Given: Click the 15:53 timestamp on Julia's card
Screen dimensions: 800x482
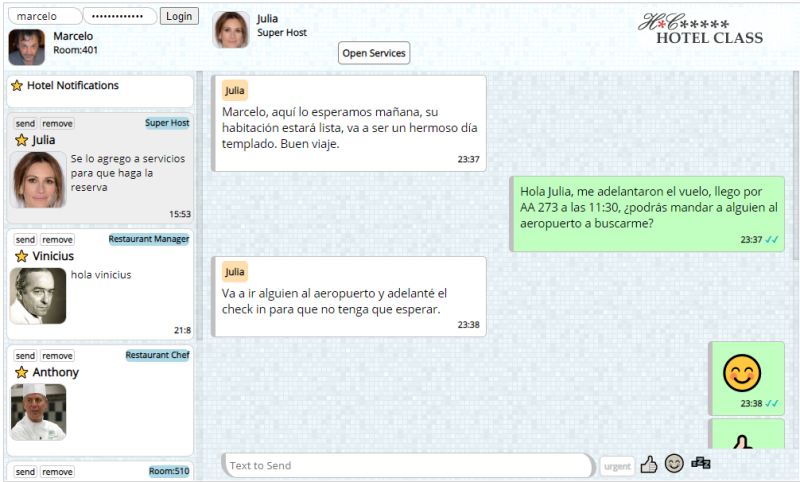Looking at the screenshot, I should tap(180, 214).
